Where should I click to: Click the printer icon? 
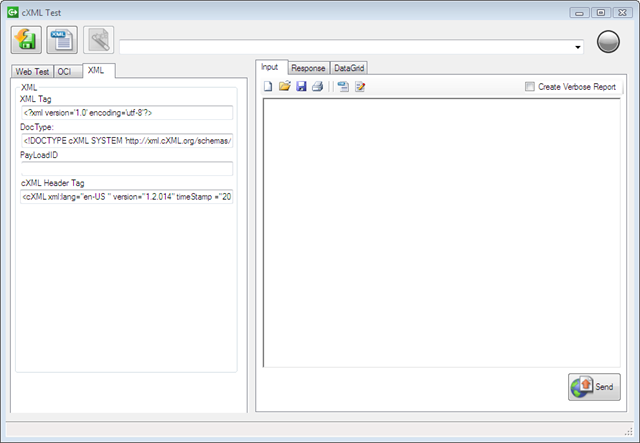pyautogui.click(x=318, y=86)
